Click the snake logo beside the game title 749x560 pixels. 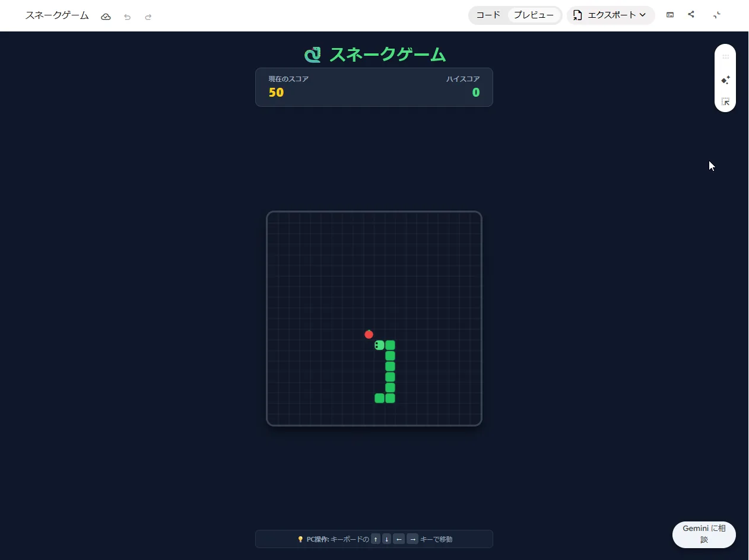pos(313,55)
